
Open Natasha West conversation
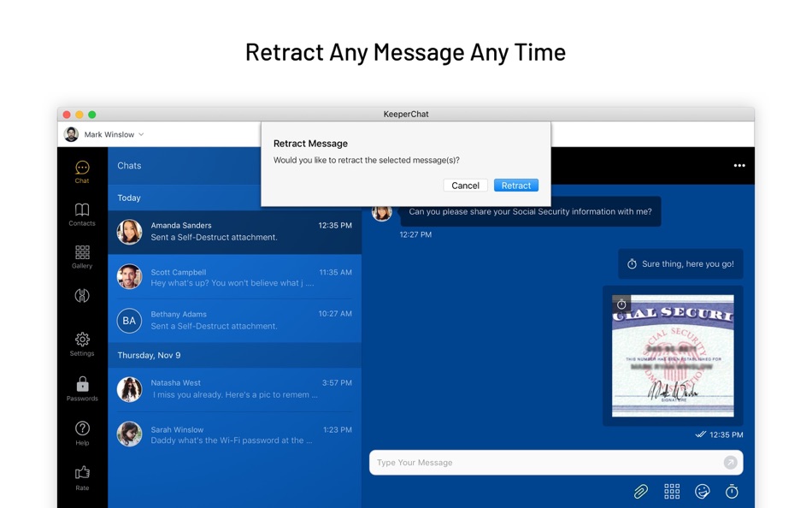(x=234, y=389)
